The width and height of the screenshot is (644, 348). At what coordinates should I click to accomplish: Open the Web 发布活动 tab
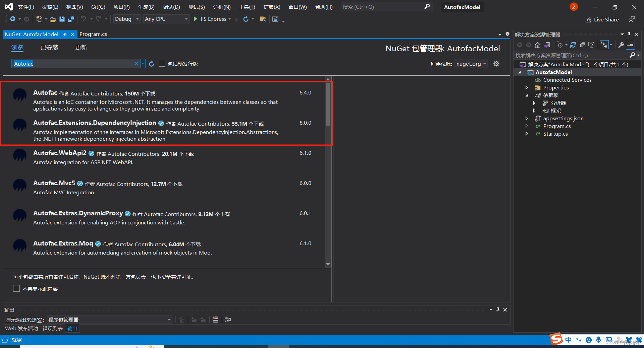coord(21,328)
